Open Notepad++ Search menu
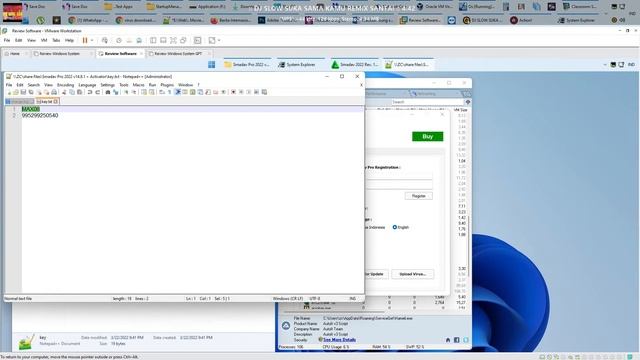This screenshot has height=360, width=640. click(33, 85)
